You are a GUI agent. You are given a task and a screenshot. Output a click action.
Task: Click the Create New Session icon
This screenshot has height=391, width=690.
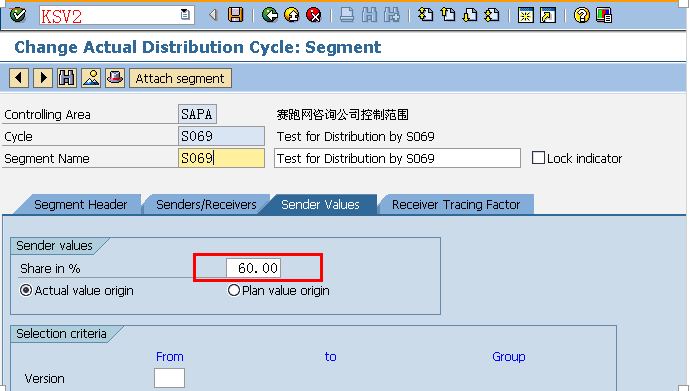pos(525,15)
